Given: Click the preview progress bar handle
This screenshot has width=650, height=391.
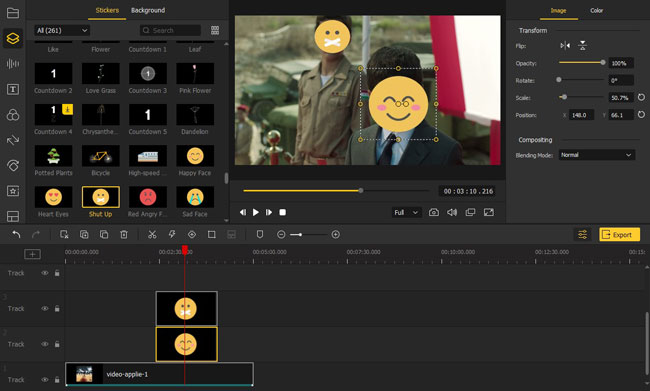Looking at the screenshot, I should click(361, 191).
